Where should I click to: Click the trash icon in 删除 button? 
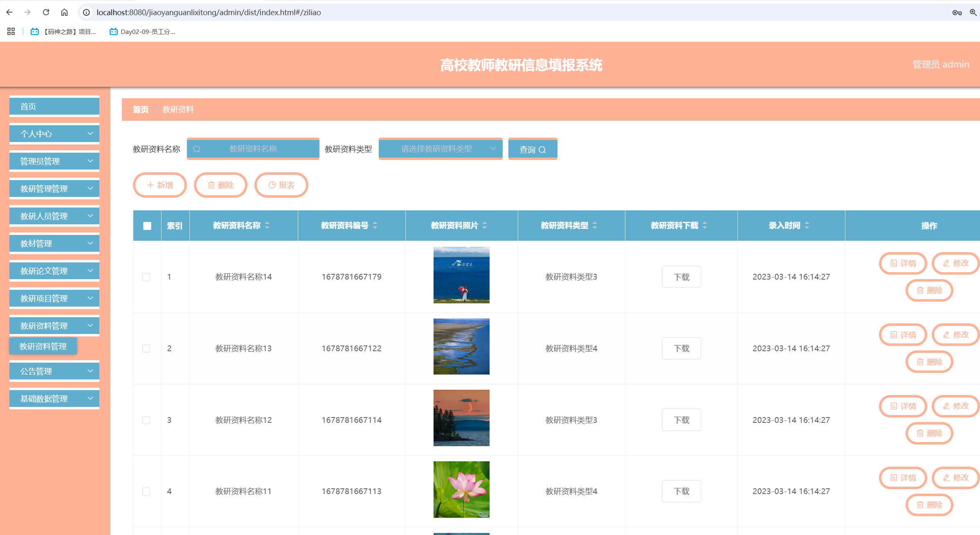click(211, 185)
